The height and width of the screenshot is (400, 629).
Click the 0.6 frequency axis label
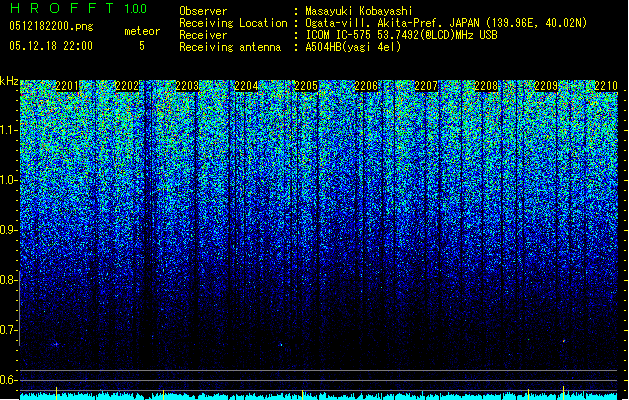pyautogui.click(x=9, y=380)
